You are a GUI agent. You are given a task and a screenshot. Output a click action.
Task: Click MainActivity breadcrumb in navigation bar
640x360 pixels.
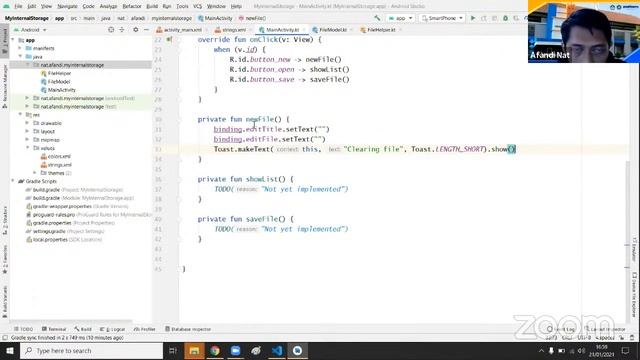215,18
